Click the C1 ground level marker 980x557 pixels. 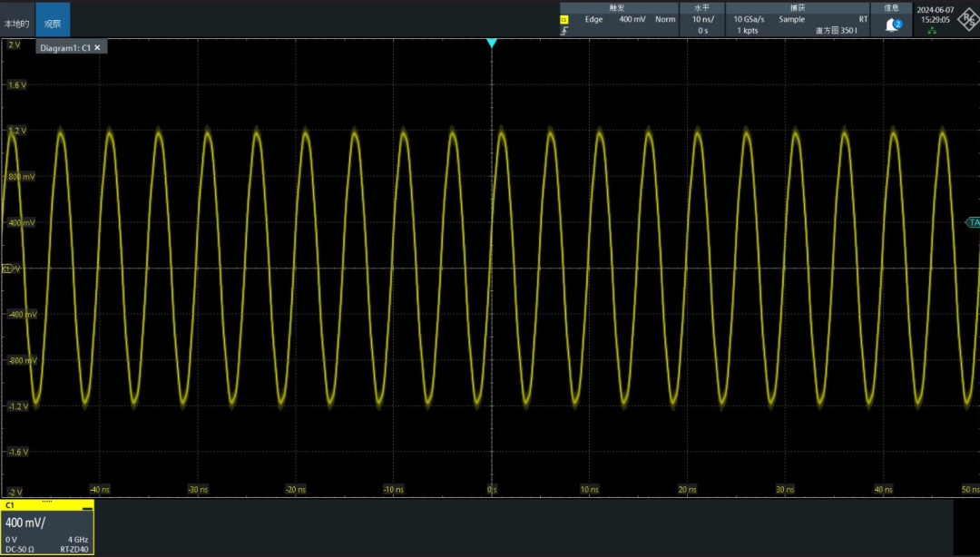tap(7, 269)
